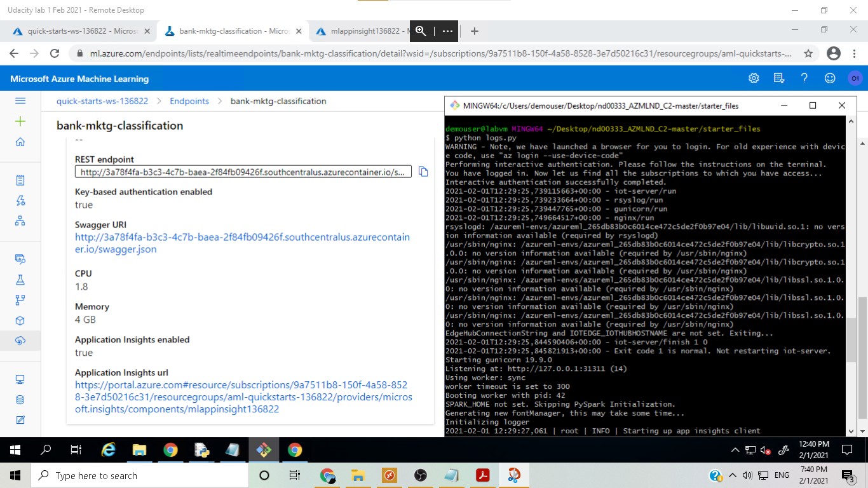The height and width of the screenshot is (488, 868).
Task: Select the highlighted Endpoints sidebar icon
Action: pyautogui.click(x=20, y=341)
